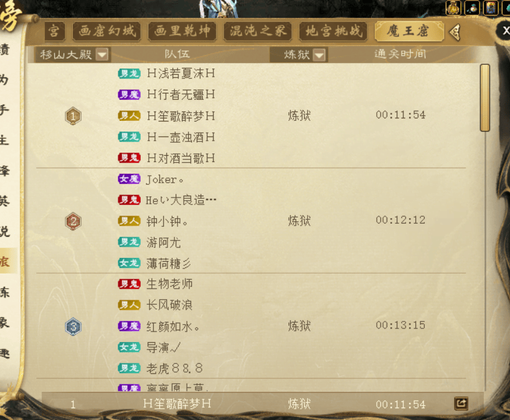Click the share icon in bottom row
Viewport: 510px width, 420px height.
(x=461, y=404)
